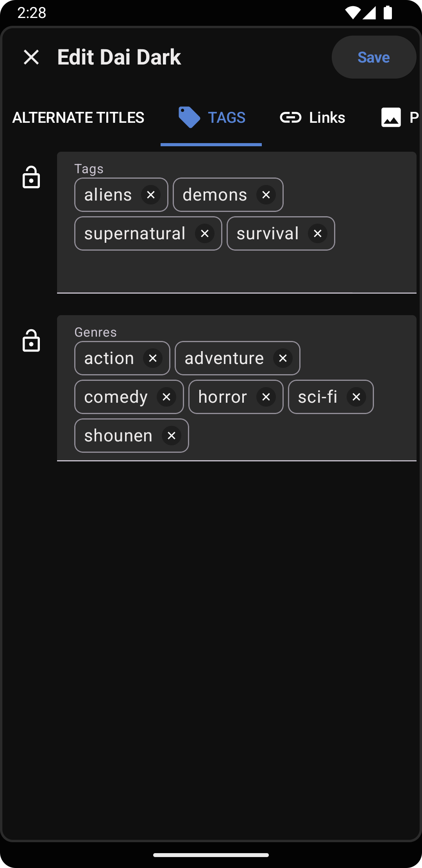Delete the comedy genre

click(x=166, y=397)
